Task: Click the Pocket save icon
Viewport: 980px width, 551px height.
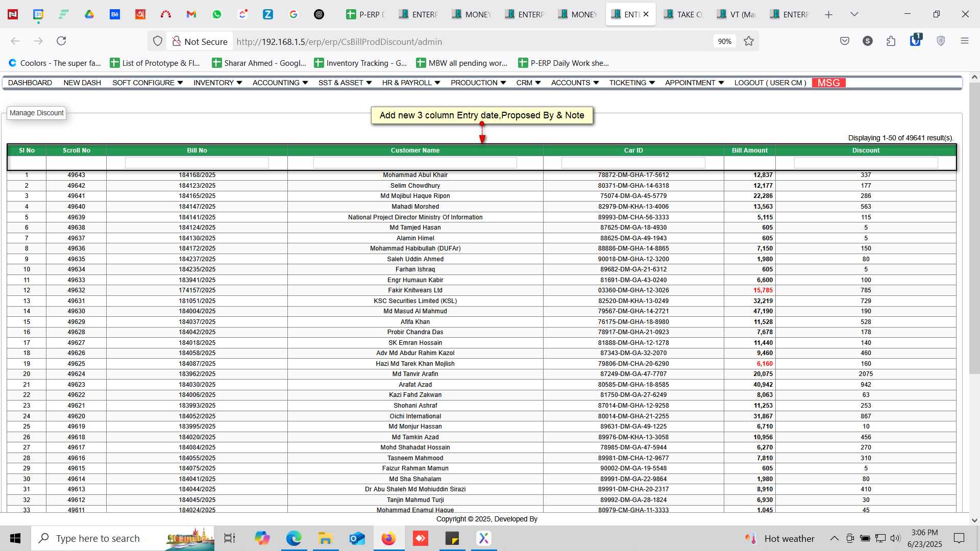Action: pos(845,41)
